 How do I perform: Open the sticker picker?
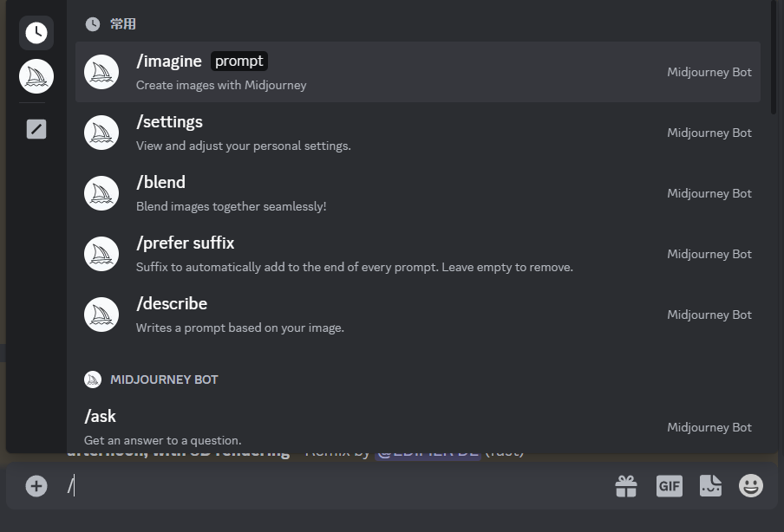pyautogui.click(x=710, y=486)
